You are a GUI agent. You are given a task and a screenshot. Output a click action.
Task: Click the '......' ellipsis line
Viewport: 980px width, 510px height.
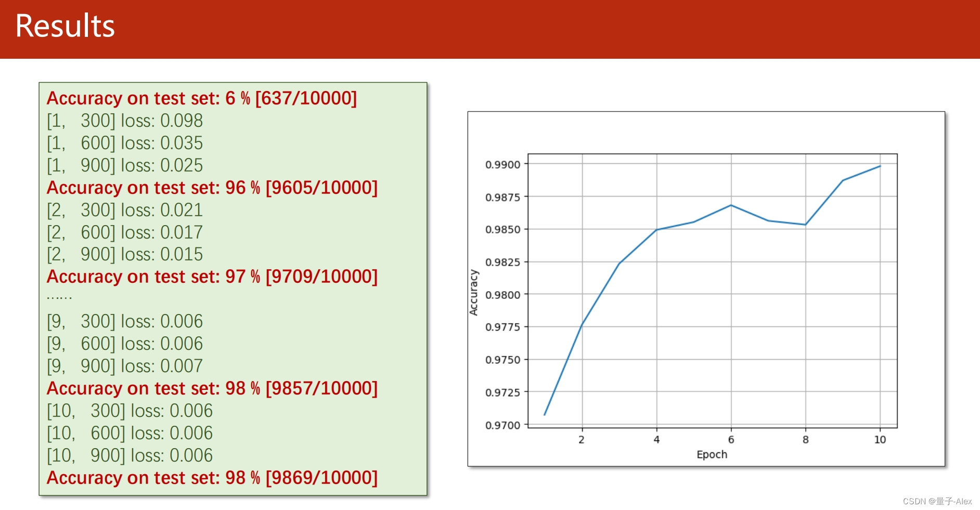tap(59, 298)
